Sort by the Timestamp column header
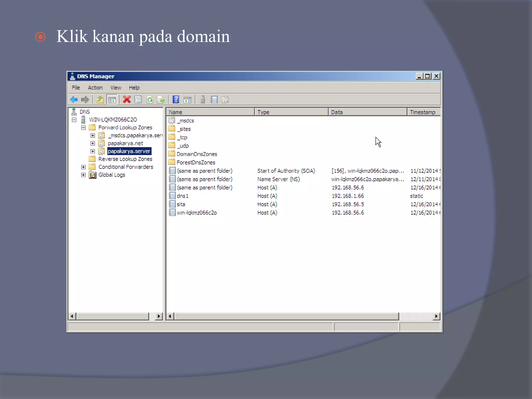The image size is (532, 399). coord(424,112)
